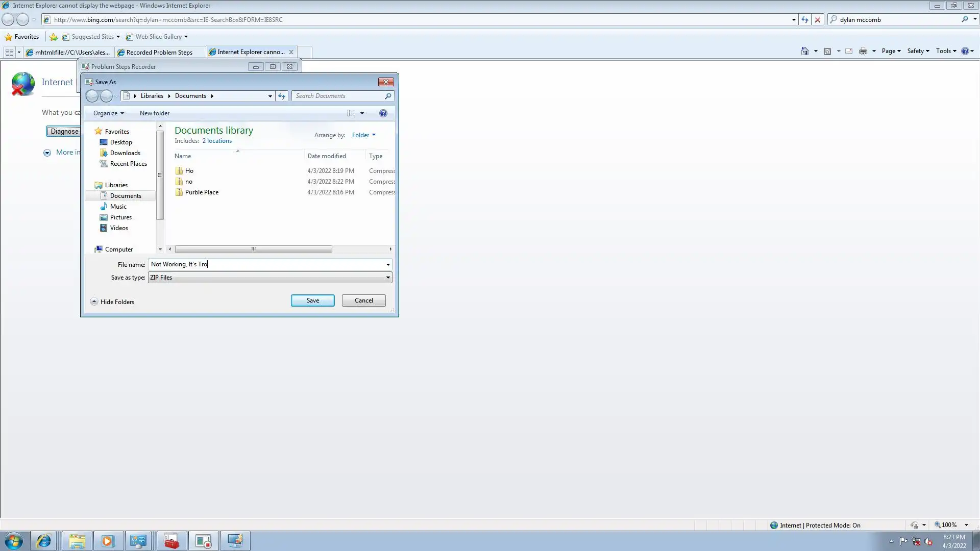Toggle Hide Folders in Save As dialog
Image resolution: width=980 pixels, height=551 pixels.
[x=112, y=302]
